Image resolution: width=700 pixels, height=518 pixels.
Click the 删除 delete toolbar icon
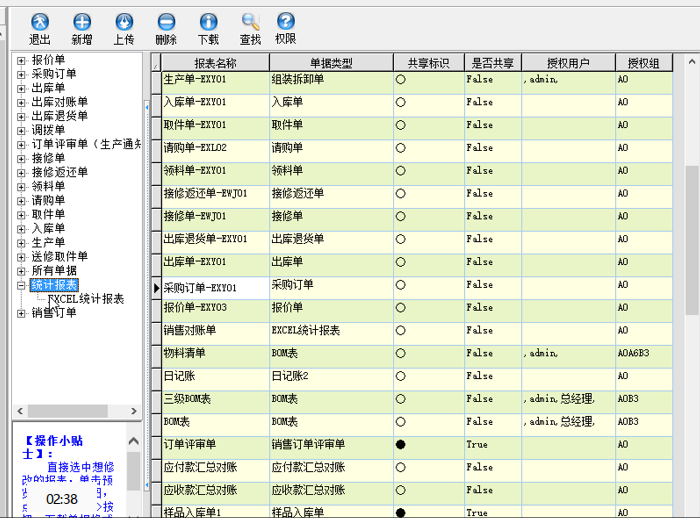(x=166, y=22)
